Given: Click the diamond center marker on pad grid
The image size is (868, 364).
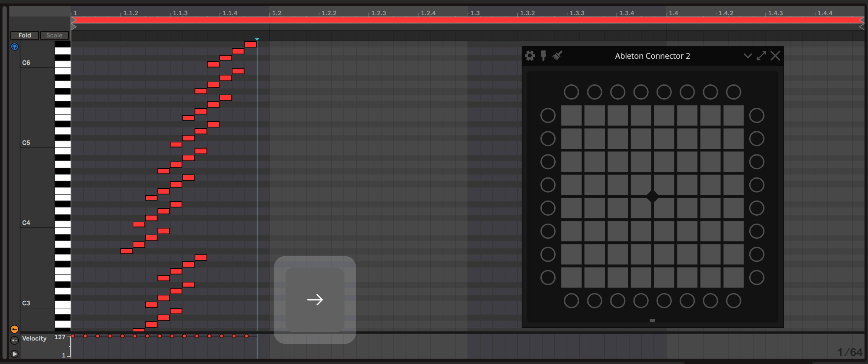Looking at the screenshot, I should click(652, 197).
